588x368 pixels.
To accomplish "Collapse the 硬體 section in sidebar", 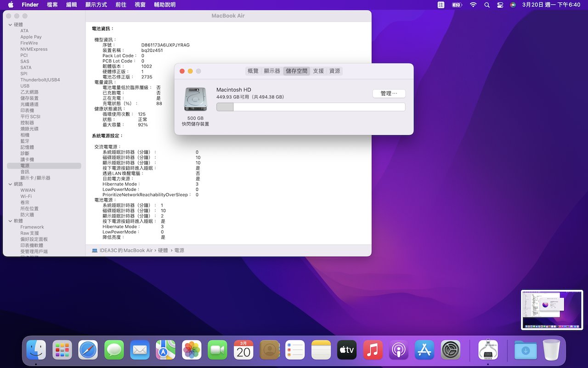I will pyautogui.click(x=10, y=25).
